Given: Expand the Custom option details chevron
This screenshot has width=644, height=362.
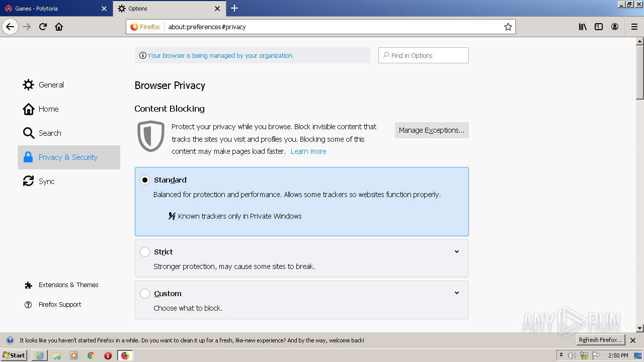Looking at the screenshot, I should (x=457, y=293).
